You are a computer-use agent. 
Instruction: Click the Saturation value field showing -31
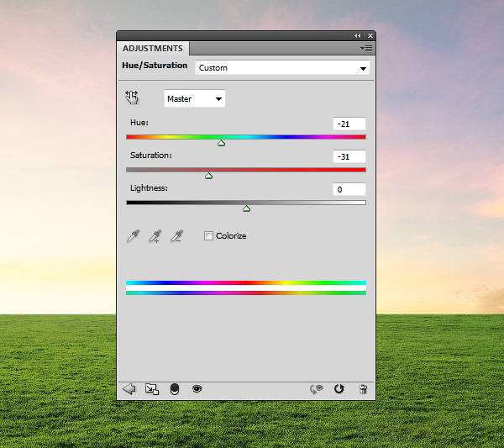tap(349, 156)
